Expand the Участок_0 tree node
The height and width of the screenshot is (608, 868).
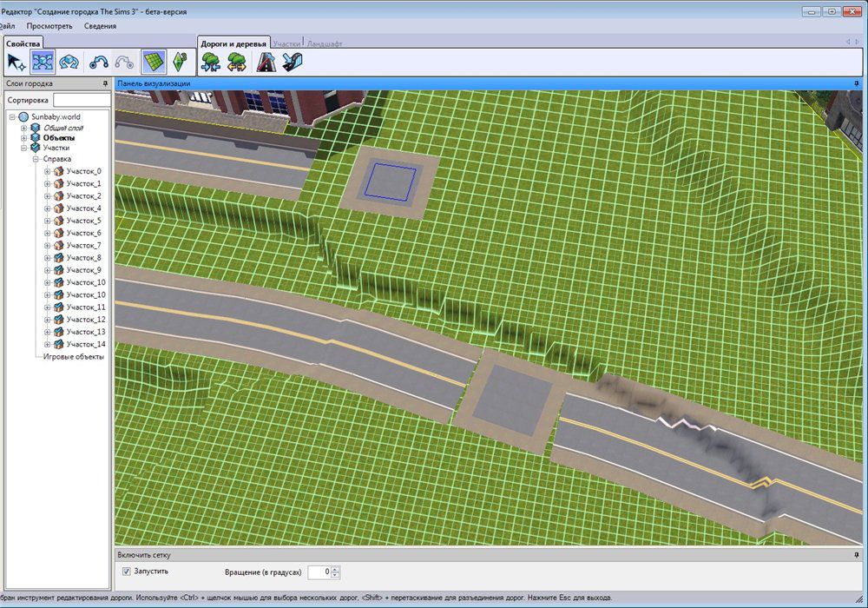tap(48, 172)
